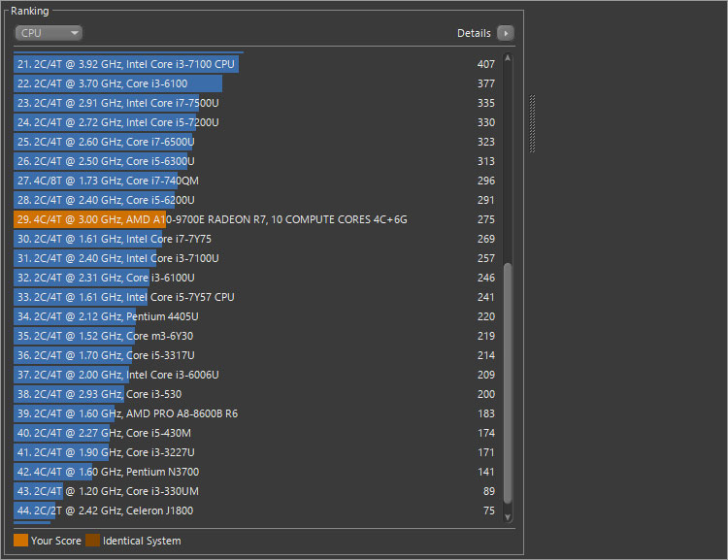Click the Details arrow button
This screenshot has width=728, height=560.
tap(505, 33)
